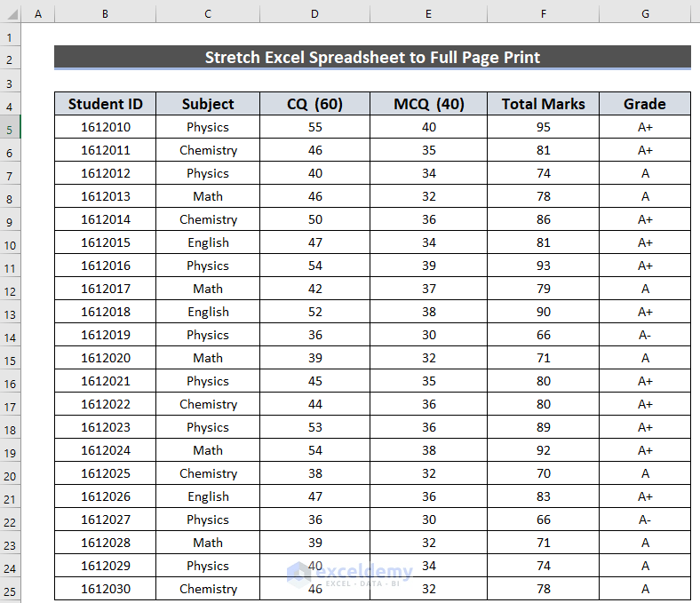700x603 pixels.
Task: Click the Subject cell for student 1612012
Action: click(x=208, y=173)
